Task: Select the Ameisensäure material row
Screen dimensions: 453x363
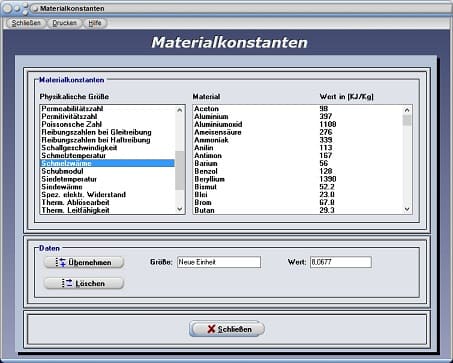Action: click(x=298, y=132)
